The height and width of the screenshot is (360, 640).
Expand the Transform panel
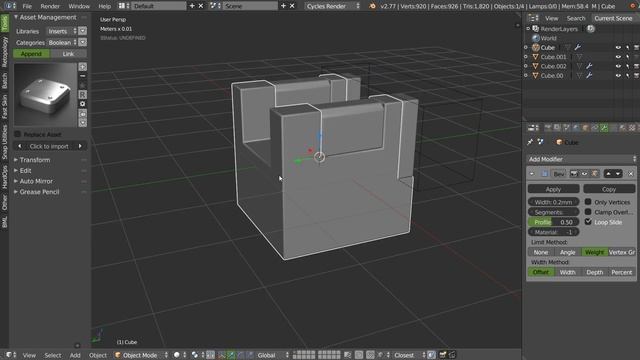point(35,160)
